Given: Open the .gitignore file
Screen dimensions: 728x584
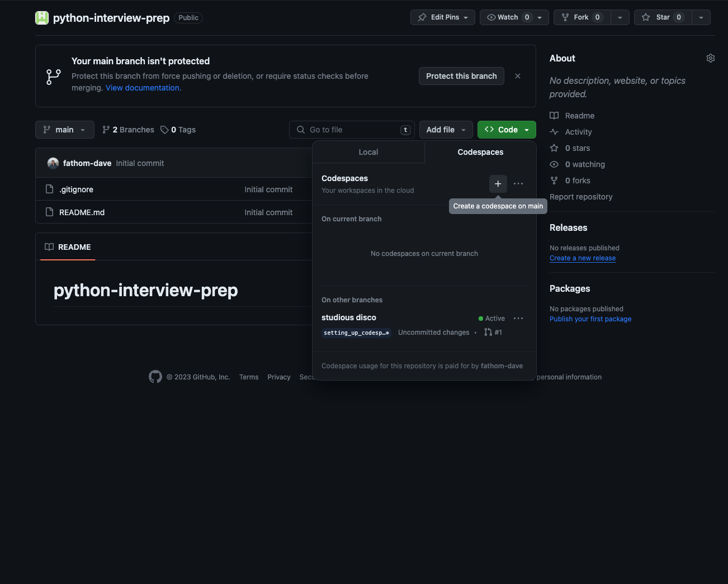Looking at the screenshot, I should point(77,189).
